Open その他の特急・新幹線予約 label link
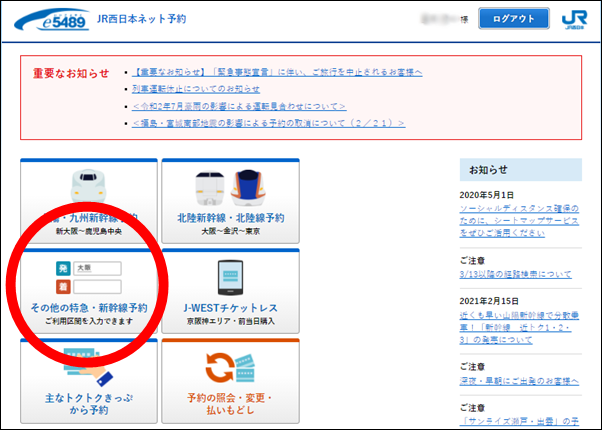This screenshot has width=602, height=430. point(89,308)
